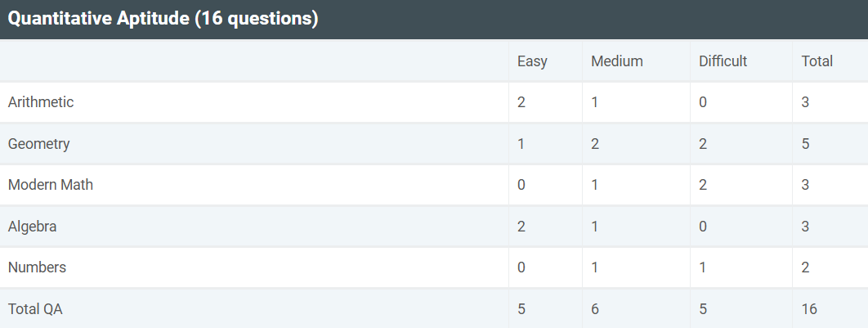Click the Total QA row's grand total 16
This screenshot has height=328, width=868.
(809, 309)
